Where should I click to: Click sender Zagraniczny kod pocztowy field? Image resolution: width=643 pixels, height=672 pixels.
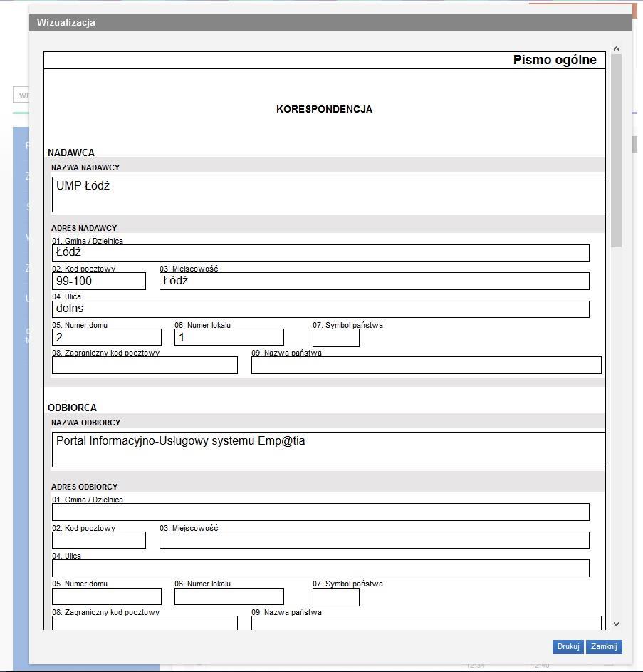tap(145, 365)
